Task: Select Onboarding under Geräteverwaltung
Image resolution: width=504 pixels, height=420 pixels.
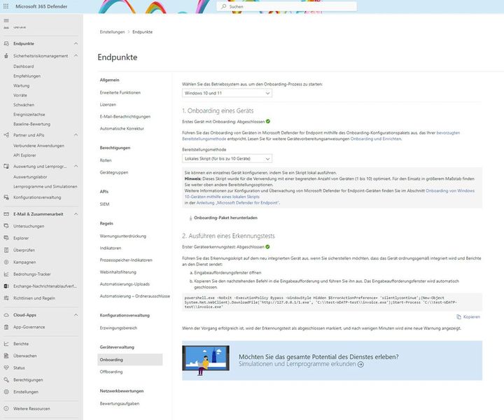Action: pos(130,360)
